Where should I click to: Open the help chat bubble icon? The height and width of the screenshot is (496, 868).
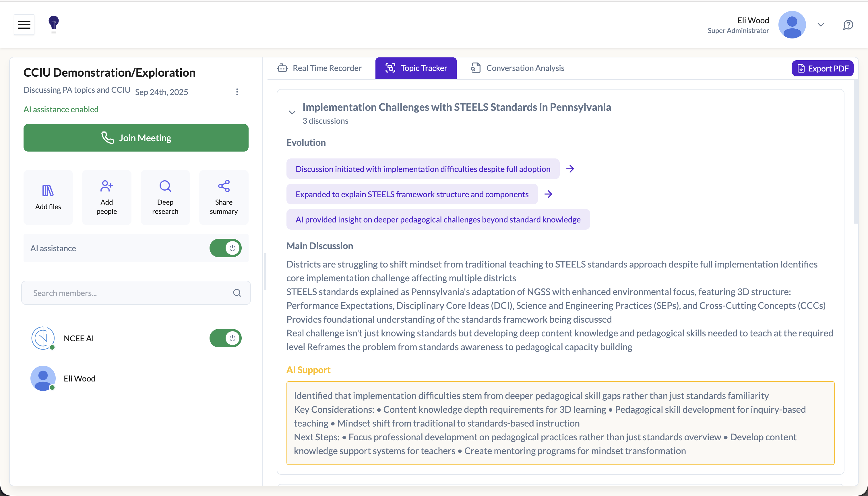pos(848,25)
